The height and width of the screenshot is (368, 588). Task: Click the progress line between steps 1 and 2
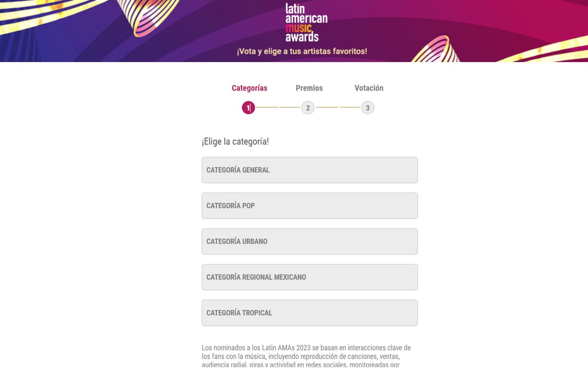(278, 107)
